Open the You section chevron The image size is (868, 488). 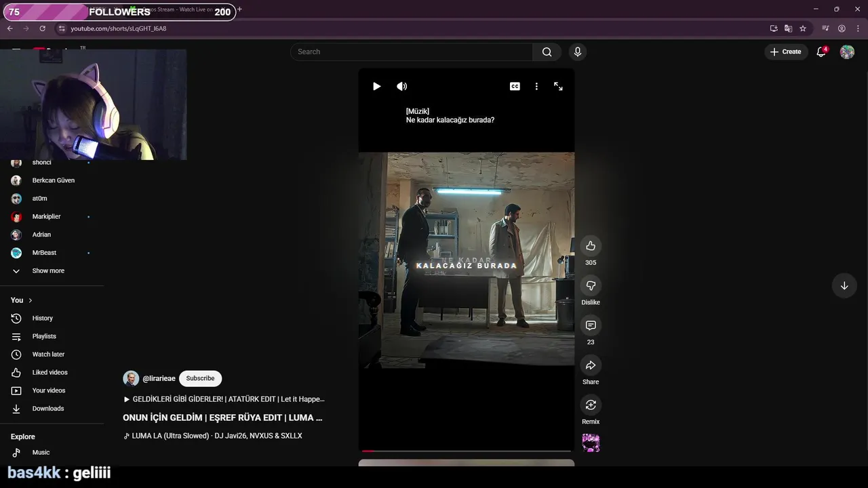click(30, 300)
